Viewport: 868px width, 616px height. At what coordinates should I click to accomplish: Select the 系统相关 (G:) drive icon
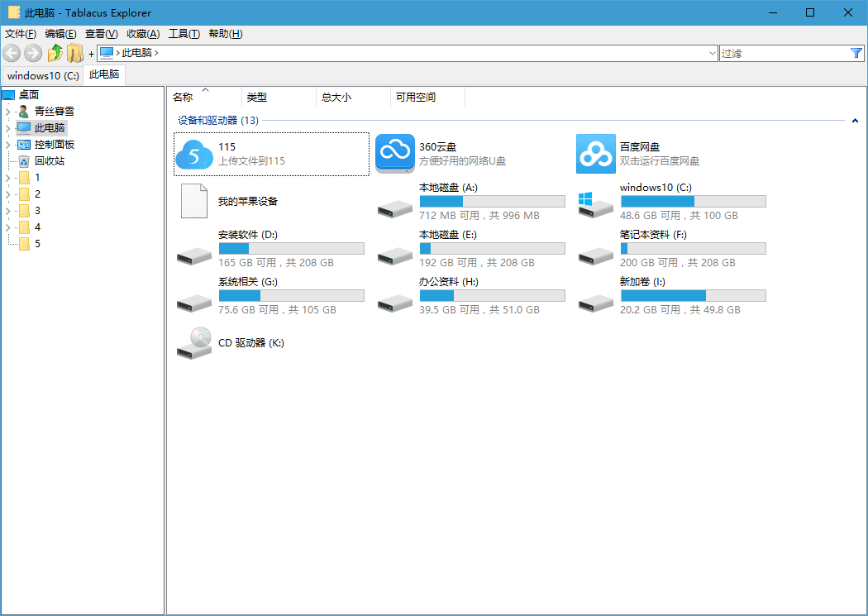tap(194, 303)
